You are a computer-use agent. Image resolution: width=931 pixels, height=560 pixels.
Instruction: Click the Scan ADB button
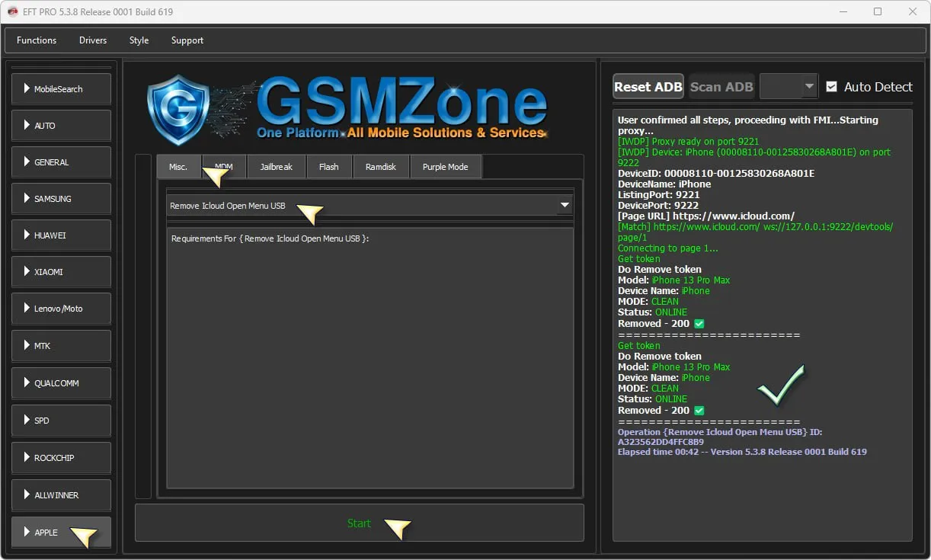coord(721,87)
